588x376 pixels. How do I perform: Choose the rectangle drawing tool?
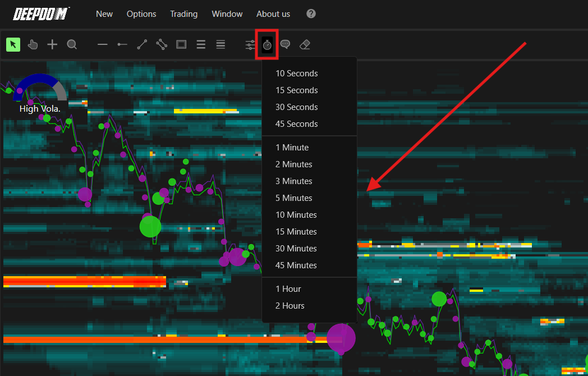coord(181,45)
